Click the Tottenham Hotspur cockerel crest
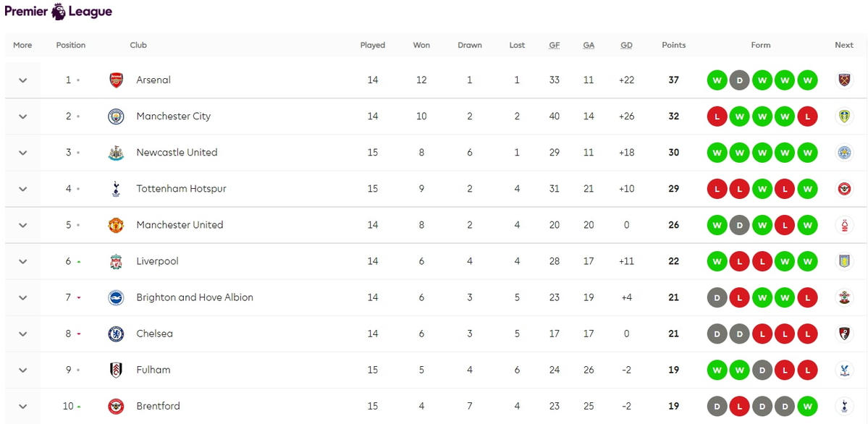The width and height of the screenshot is (868, 424). coord(116,189)
